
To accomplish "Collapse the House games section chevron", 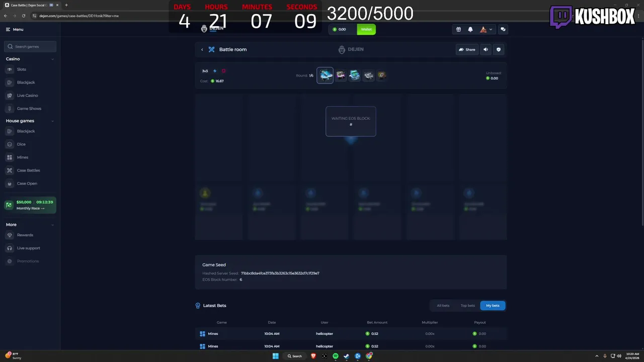I will point(52,121).
